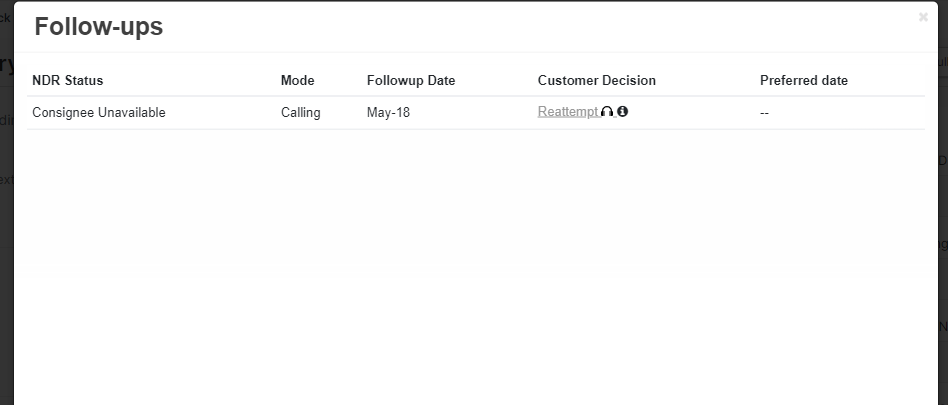Play the call recording headphones icon
This screenshot has width=948, height=405.
click(x=607, y=112)
